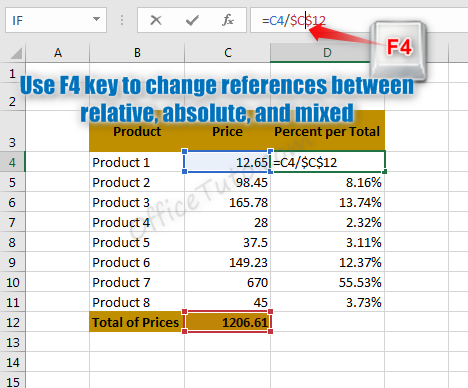Click the Name Box showing IF
The height and width of the screenshot is (388, 468).
(56, 20)
